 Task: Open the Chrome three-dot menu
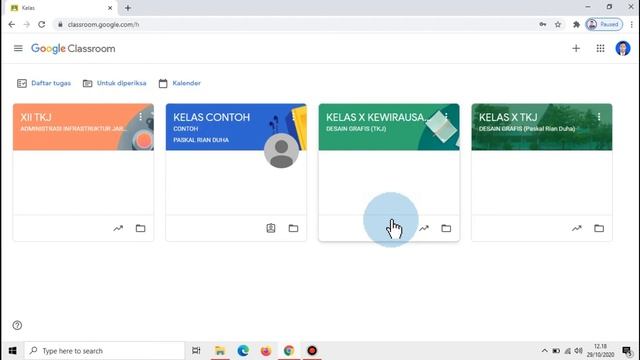point(631,24)
